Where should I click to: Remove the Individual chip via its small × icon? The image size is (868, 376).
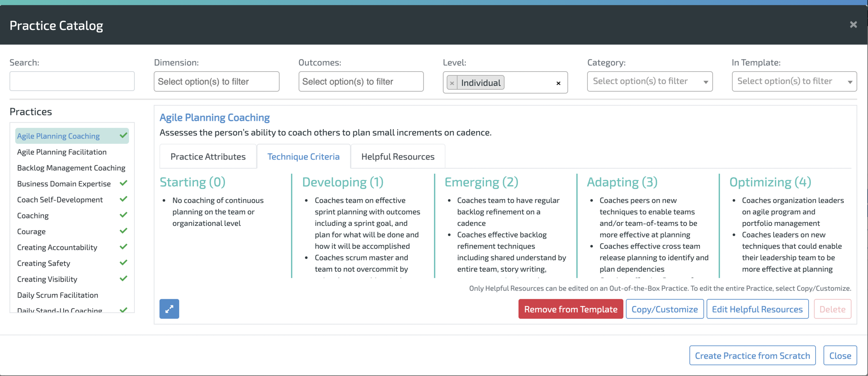pyautogui.click(x=452, y=83)
